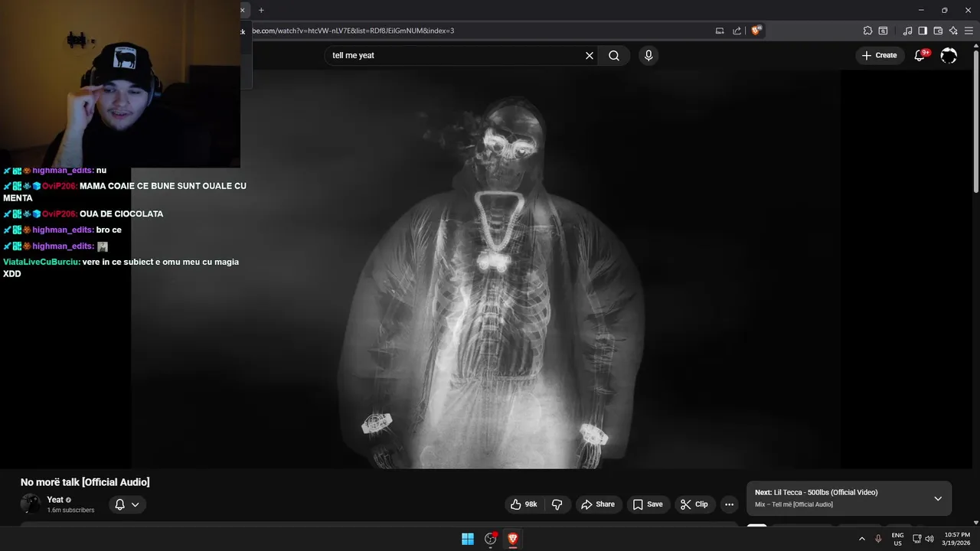Image resolution: width=980 pixels, height=551 pixels.
Task: Open the Brave Wallet icon
Action: 938,31
